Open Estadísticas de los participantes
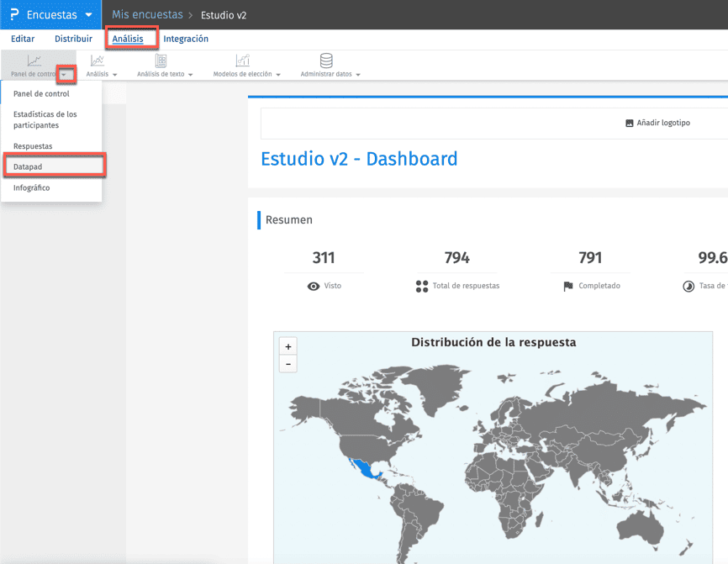 pyautogui.click(x=45, y=119)
